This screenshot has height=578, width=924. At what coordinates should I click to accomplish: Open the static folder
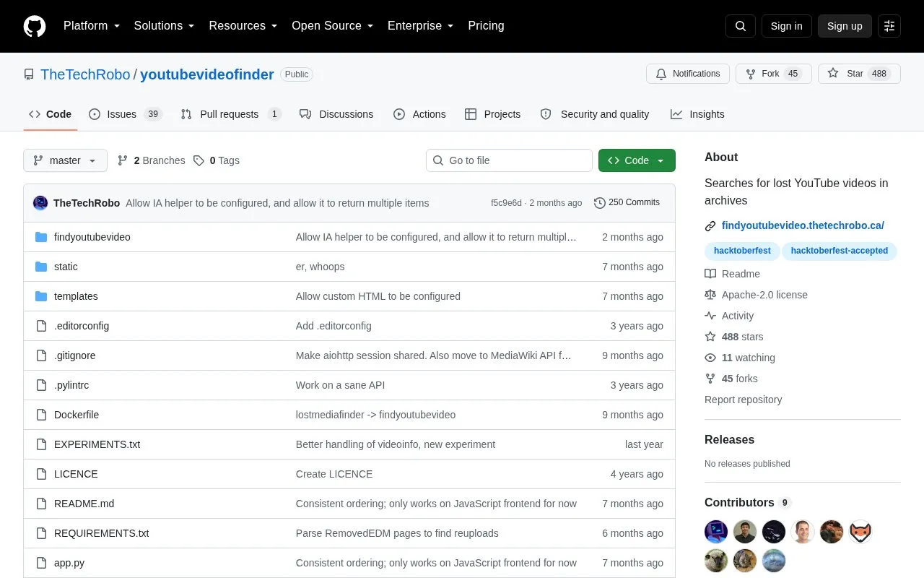pos(66,267)
